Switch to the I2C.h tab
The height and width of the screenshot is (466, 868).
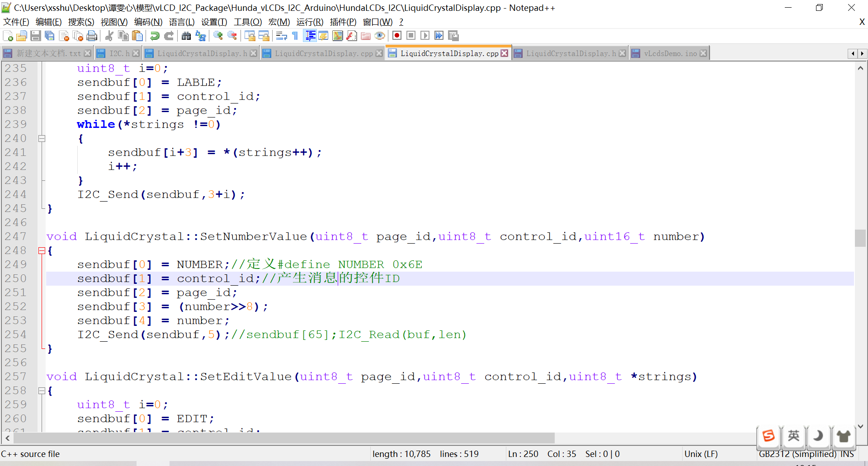tap(118, 53)
